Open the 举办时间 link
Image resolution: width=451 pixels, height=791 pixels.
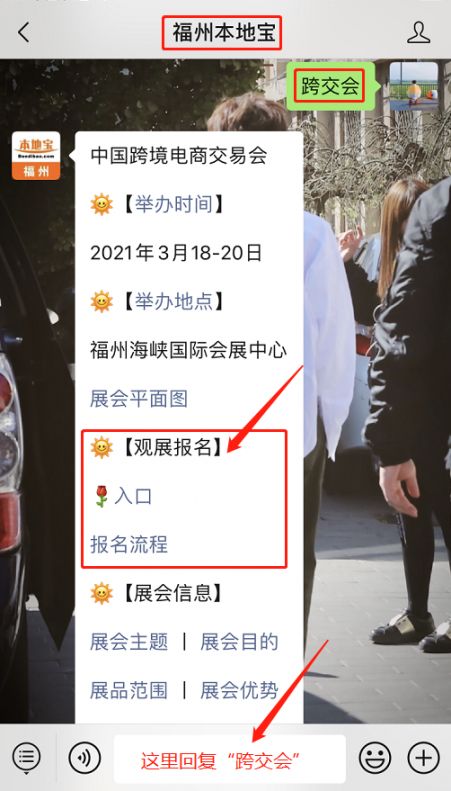pyautogui.click(x=174, y=204)
